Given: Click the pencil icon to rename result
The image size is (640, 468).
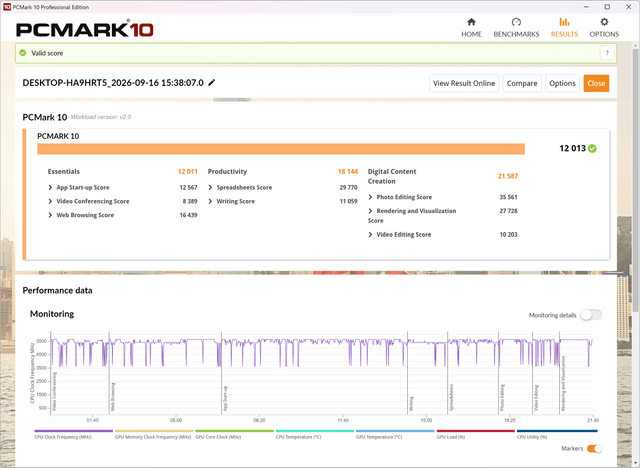Looking at the screenshot, I should 211,83.
